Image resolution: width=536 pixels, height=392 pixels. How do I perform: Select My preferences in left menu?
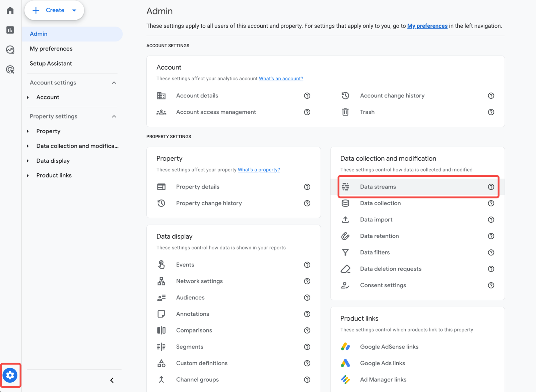point(51,49)
